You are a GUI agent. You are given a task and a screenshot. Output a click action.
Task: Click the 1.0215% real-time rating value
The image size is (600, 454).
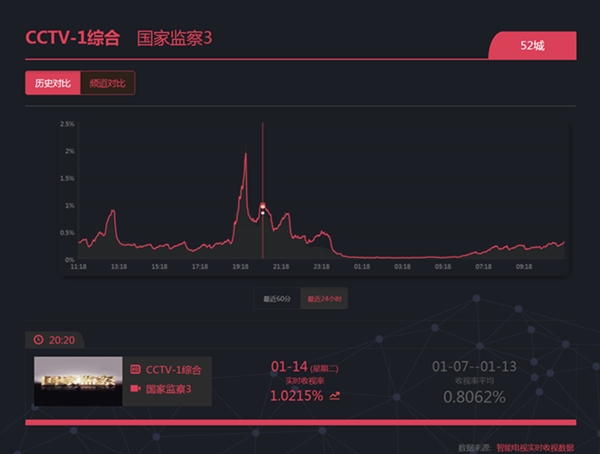(296, 396)
